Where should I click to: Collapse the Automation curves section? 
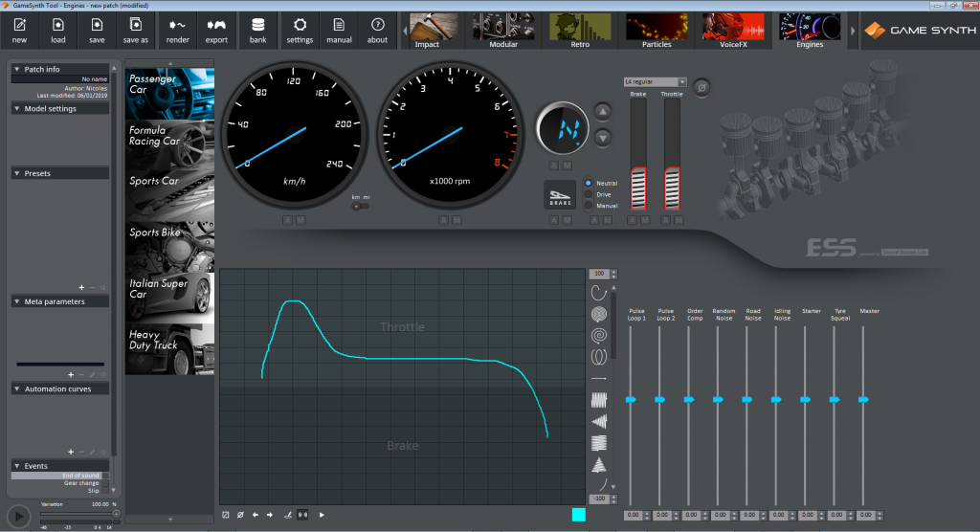(x=17, y=389)
